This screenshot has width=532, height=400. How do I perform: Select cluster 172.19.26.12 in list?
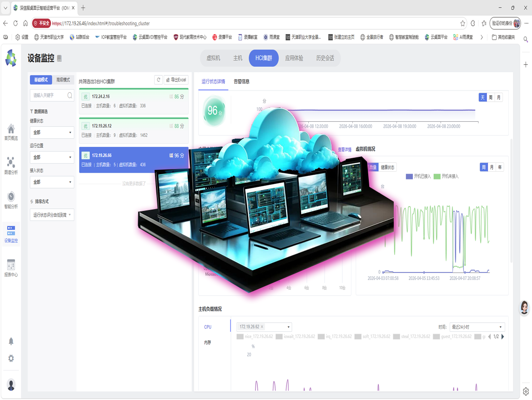click(134, 130)
